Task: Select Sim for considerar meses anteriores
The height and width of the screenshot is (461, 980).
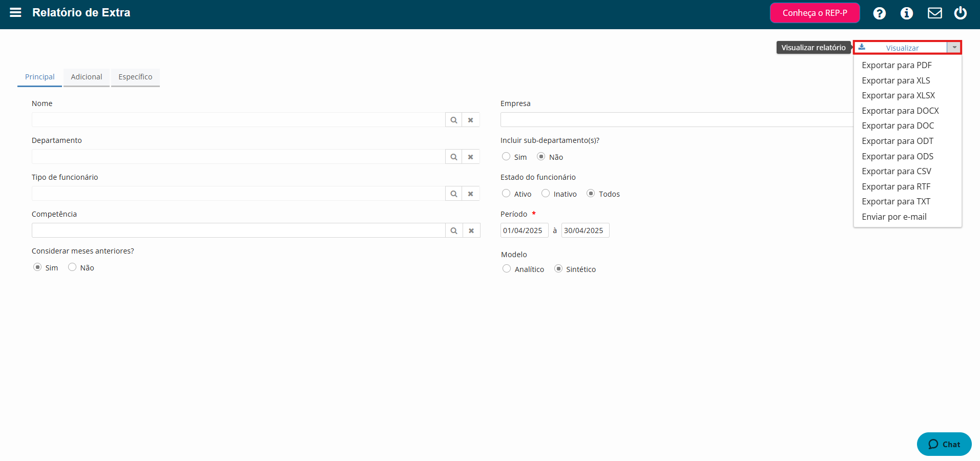Action: [37, 267]
